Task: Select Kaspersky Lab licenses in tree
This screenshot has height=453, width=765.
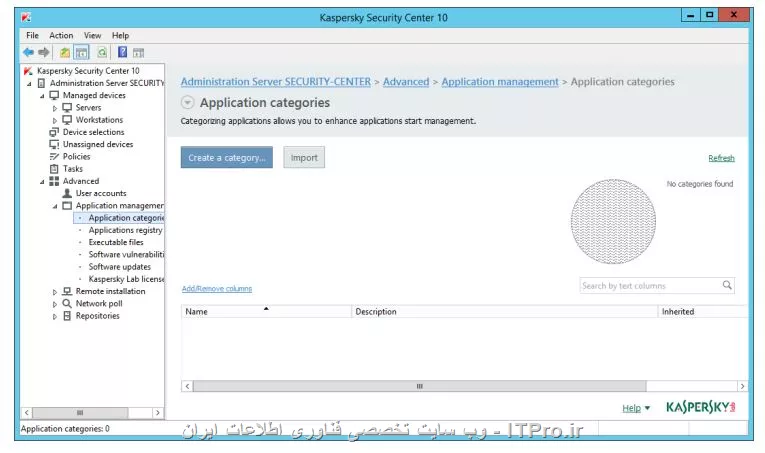Action: pyautogui.click(x=126, y=279)
